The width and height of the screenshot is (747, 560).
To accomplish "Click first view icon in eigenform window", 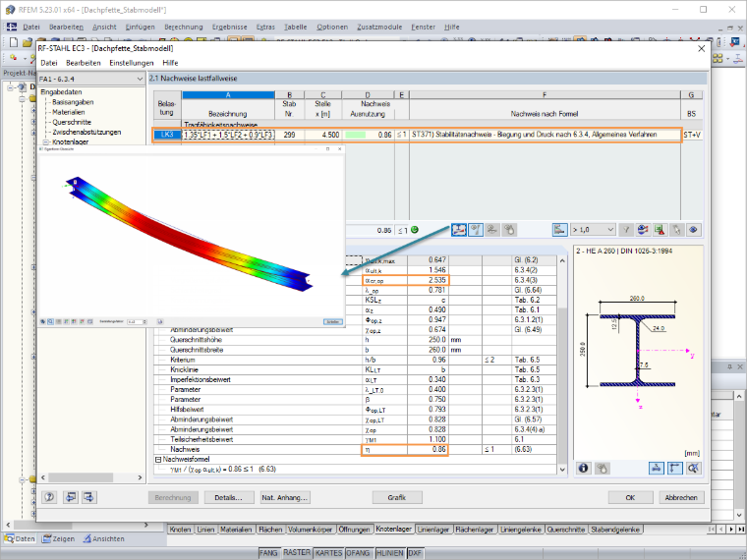I will click(x=43, y=322).
